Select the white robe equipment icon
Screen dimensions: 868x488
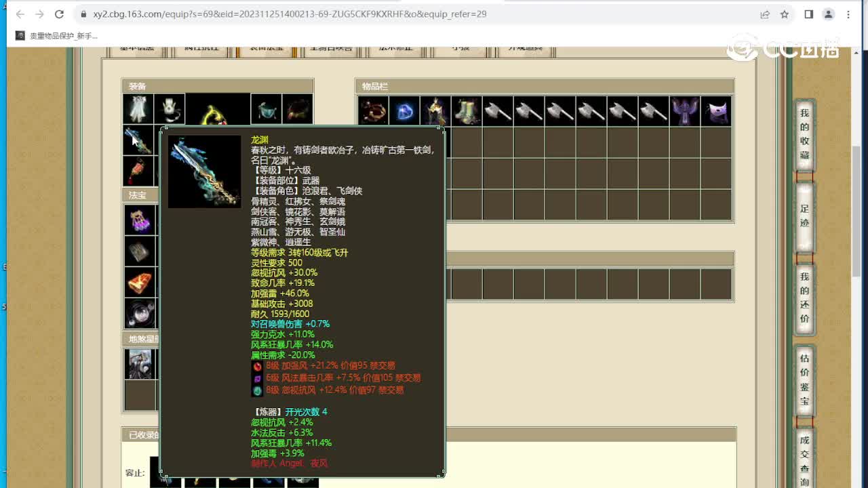pos(138,109)
